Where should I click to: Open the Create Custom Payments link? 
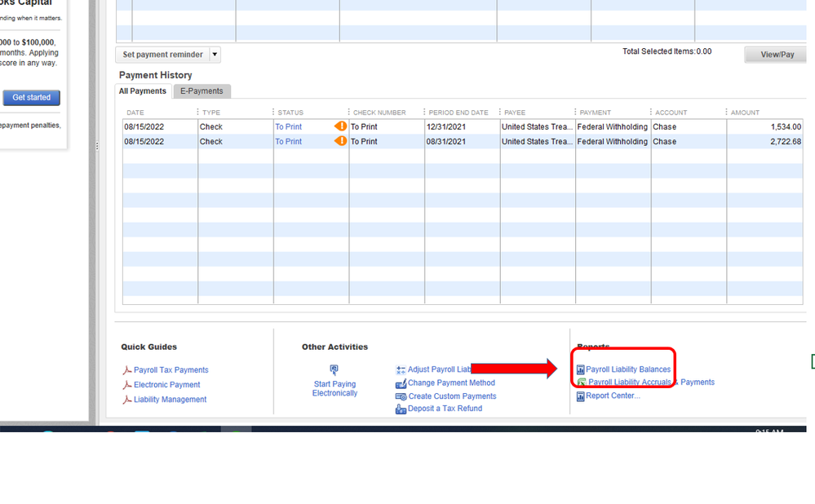(x=452, y=396)
